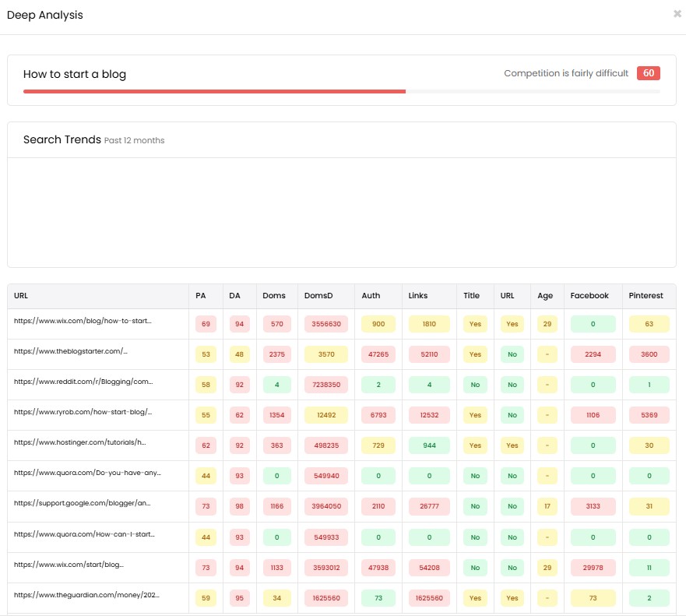Click the Age column header
The height and width of the screenshot is (616, 686).
click(545, 296)
